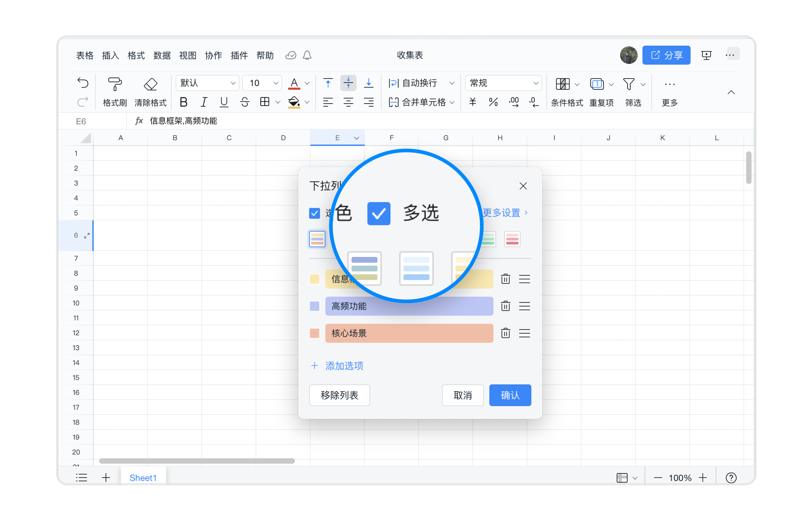This screenshot has width=812, height=524.
Task: Click the redo arrow icon
Action: coord(83,102)
